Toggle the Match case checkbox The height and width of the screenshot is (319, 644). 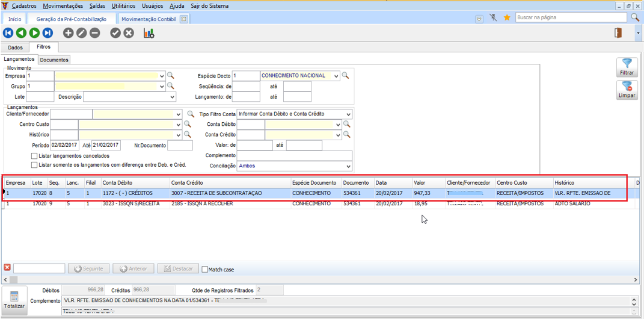(x=205, y=269)
